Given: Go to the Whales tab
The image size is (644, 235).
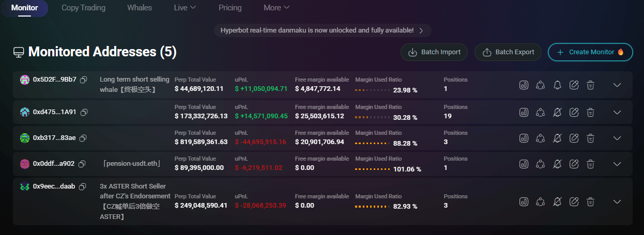Looking at the screenshot, I should tap(140, 8).
